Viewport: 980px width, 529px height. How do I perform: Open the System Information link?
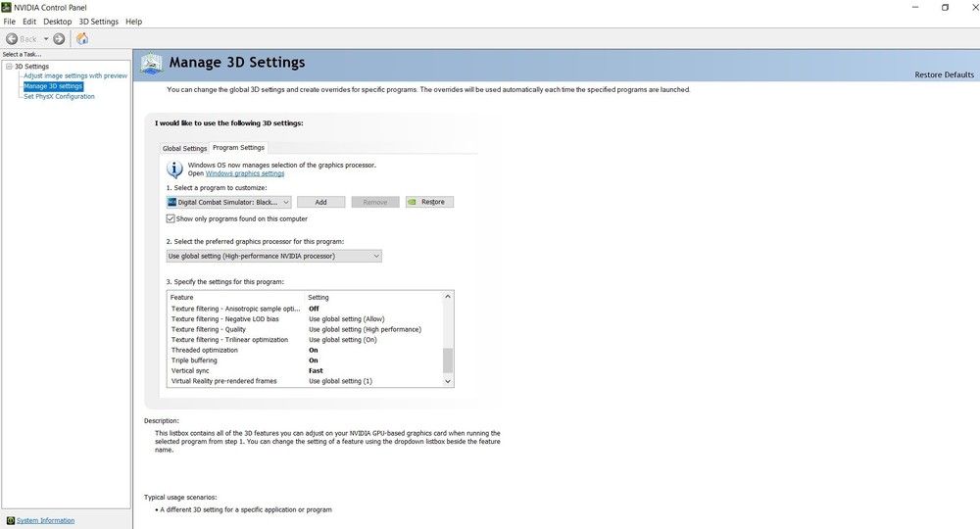pos(45,520)
